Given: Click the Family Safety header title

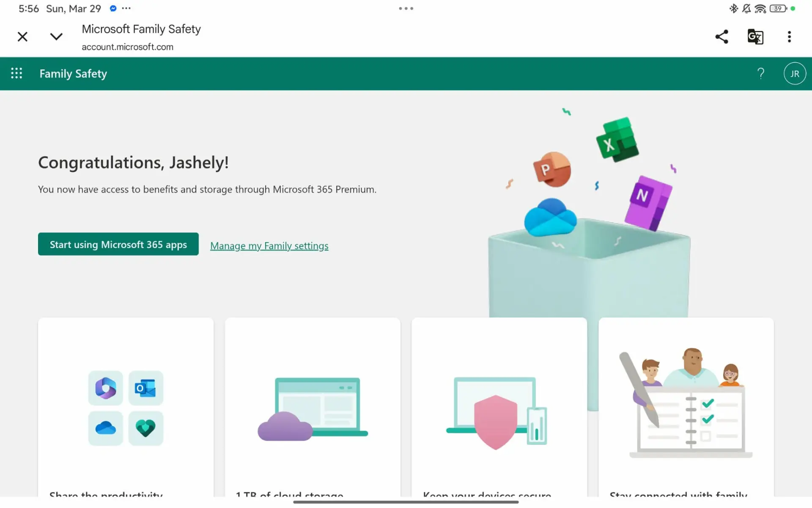Looking at the screenshot, I should pyautogui.click(x=73, y=74).
